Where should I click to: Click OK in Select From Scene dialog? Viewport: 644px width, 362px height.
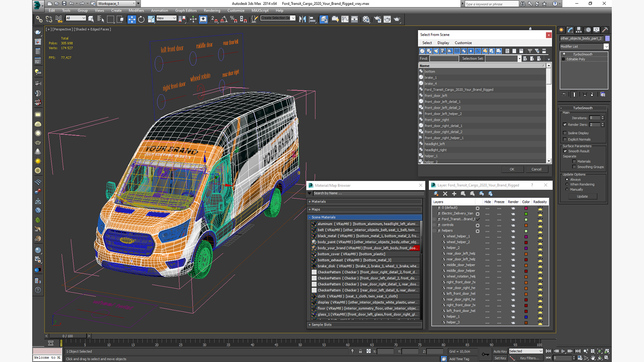pyautogui.click(x=512, y=169)
